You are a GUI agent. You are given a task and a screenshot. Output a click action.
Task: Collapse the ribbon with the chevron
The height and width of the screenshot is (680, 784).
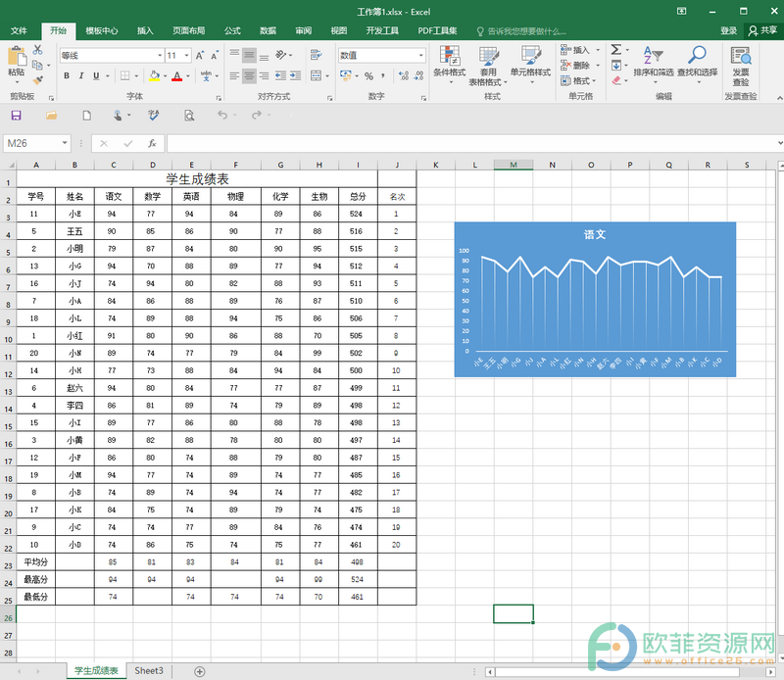tap(779, 98)
